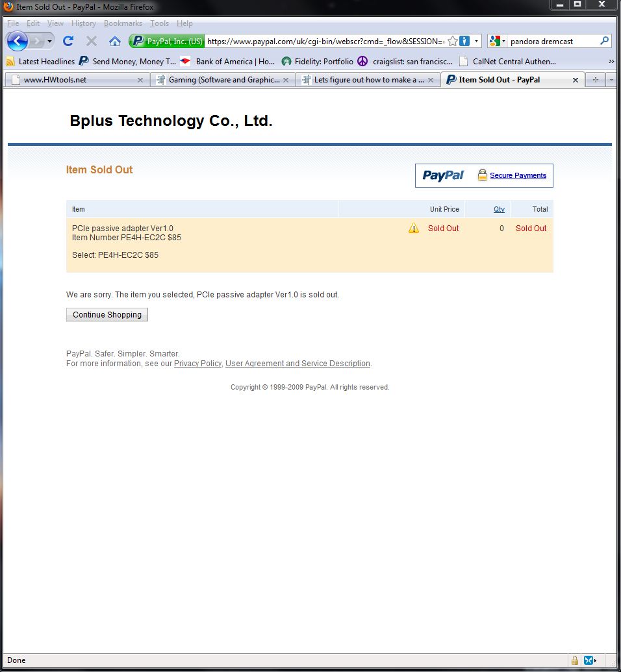Maximize the Firefox window
Viewport: 621px width, 672px height.
[x=577, y=5]
